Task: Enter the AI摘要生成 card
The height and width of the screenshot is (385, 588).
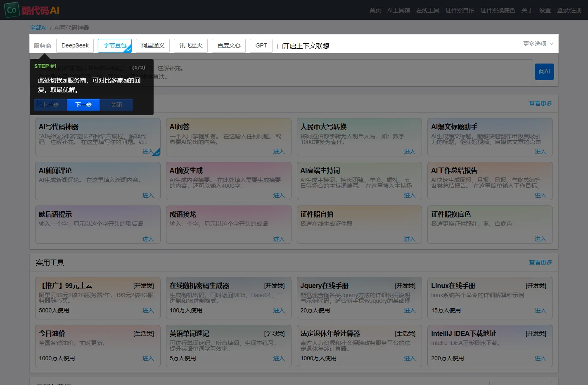Action: (x=279, y=195)
